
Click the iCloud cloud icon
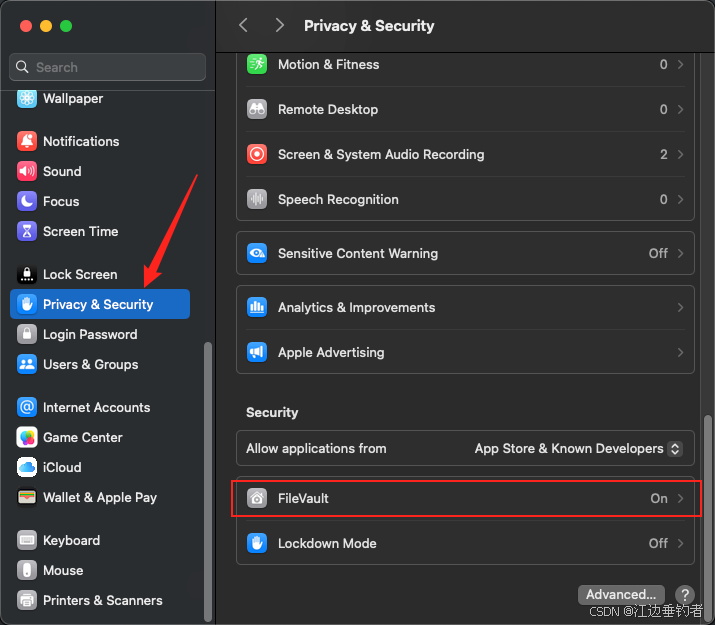(x=27, y=467)
